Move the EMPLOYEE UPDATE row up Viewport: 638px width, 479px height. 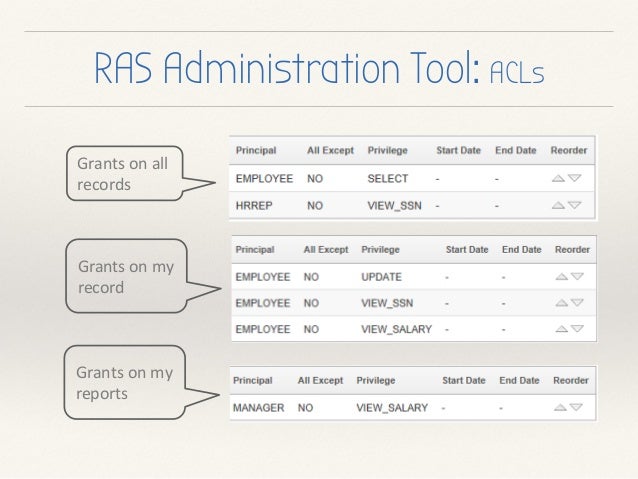(x=562, y=277)
